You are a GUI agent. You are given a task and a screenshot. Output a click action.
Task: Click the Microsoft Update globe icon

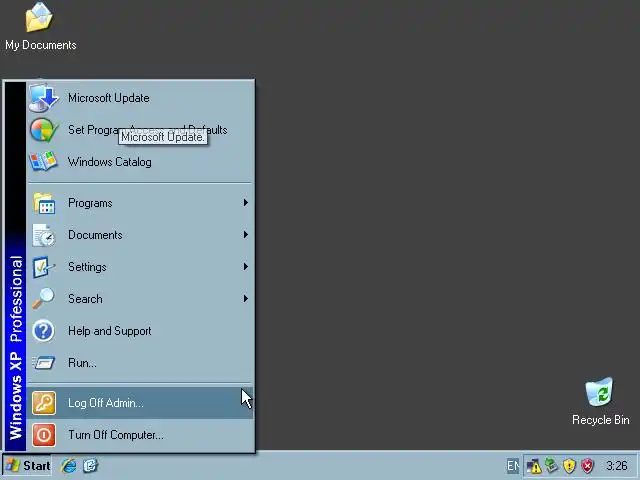pos(44,98)
